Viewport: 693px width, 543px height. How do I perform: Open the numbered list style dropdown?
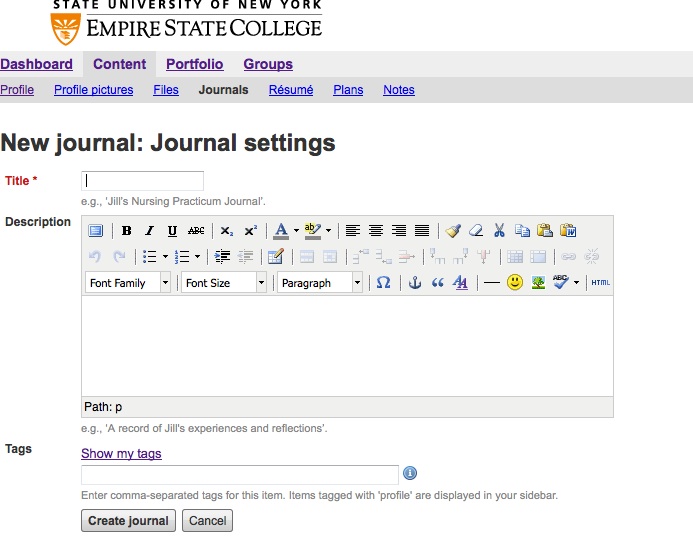(198, 257)
